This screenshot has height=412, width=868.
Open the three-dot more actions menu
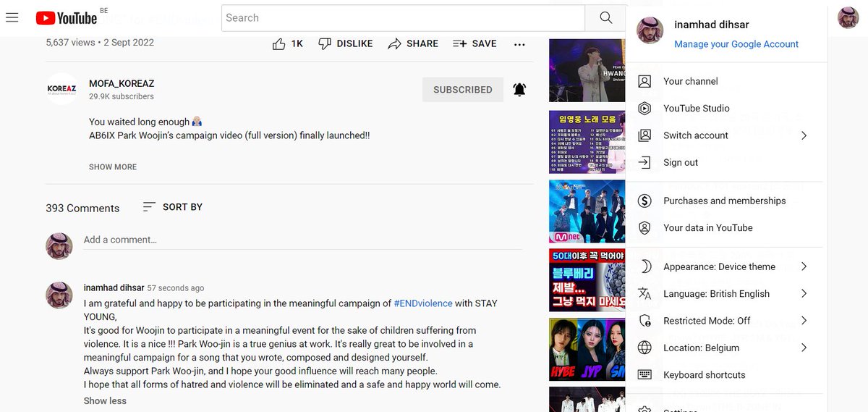(519, 44)
